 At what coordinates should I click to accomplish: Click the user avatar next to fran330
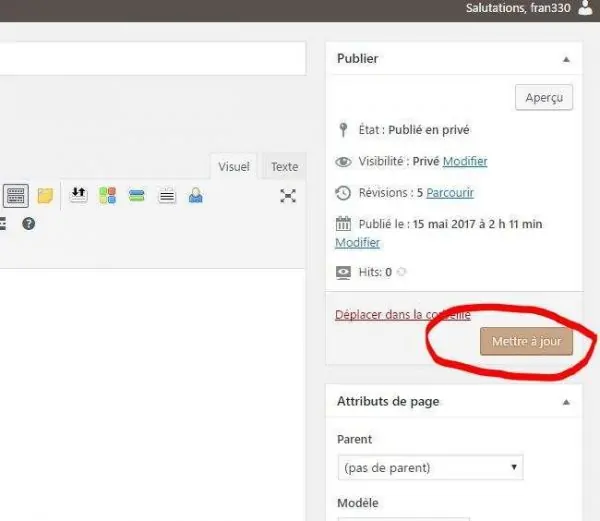(x=585, y=8)
